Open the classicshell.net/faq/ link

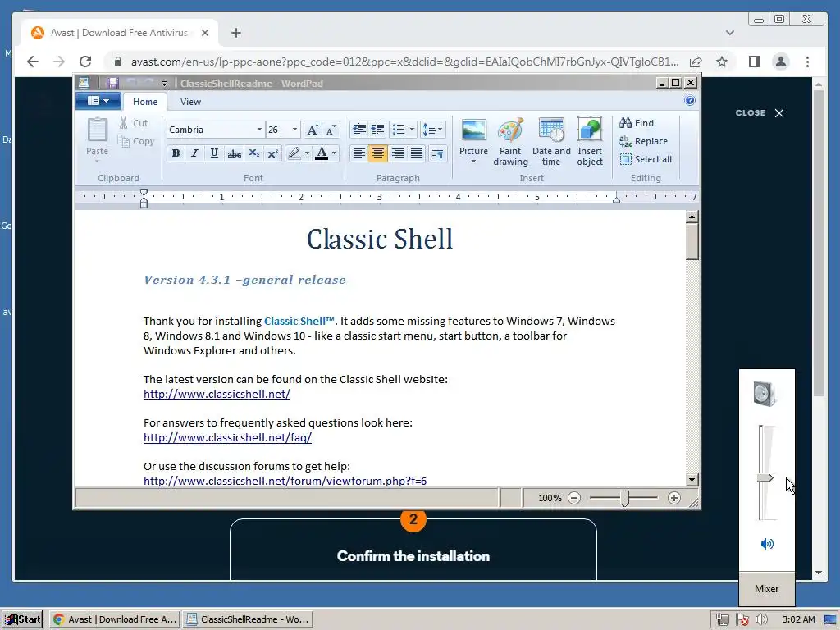228,437
